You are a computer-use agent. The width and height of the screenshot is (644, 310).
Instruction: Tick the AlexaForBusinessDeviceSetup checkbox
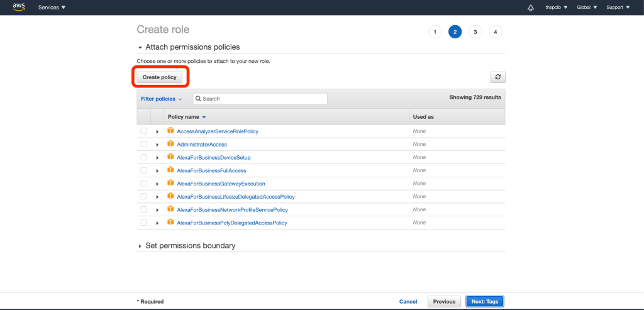(x=143, y=157)
